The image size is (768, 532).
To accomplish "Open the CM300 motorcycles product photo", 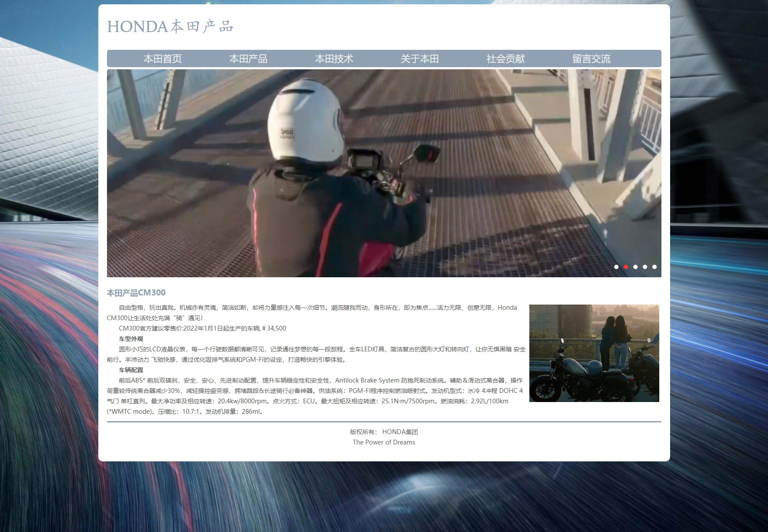I will (x=594, y=353).
